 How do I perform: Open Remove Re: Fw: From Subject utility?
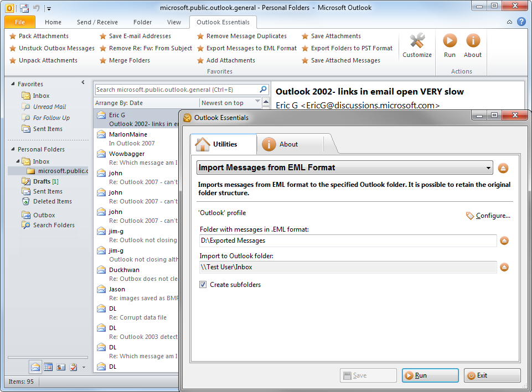click(146, 48)
